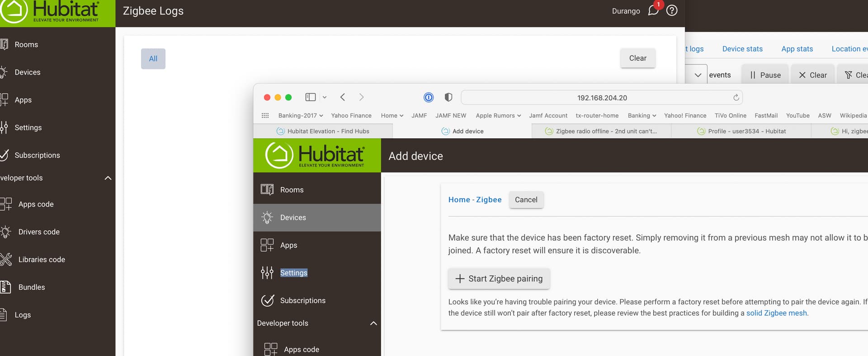Click the Home breadcrumb link
This screenshot has width=868, height=356.
(459, 200)
